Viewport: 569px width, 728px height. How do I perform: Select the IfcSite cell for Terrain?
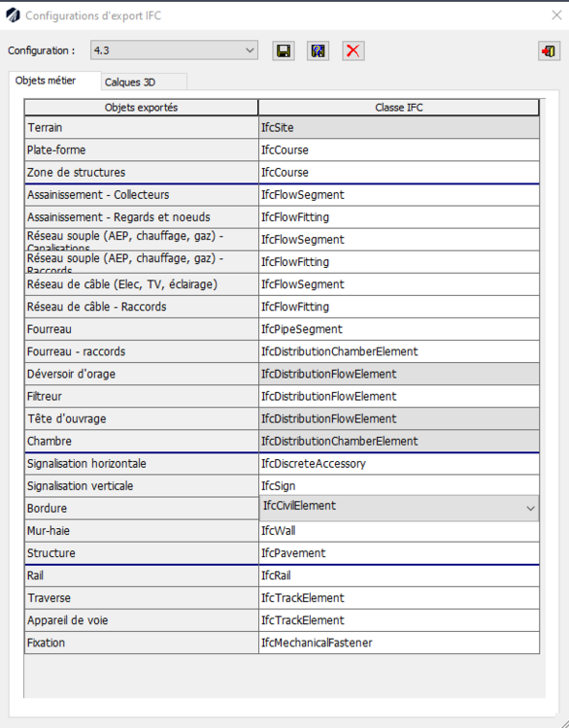tap(399, 128)
